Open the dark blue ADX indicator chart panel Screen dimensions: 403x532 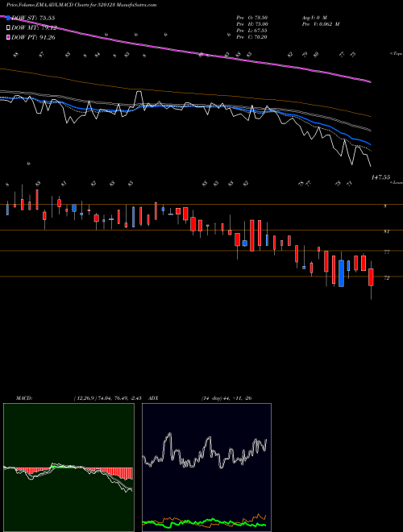tap(206, 468)
